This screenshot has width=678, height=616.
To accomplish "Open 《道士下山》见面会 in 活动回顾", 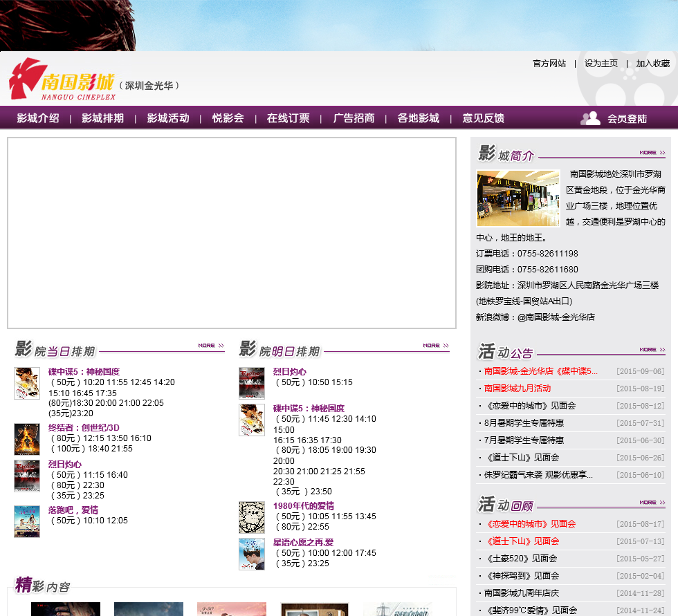I will point(522,541).
